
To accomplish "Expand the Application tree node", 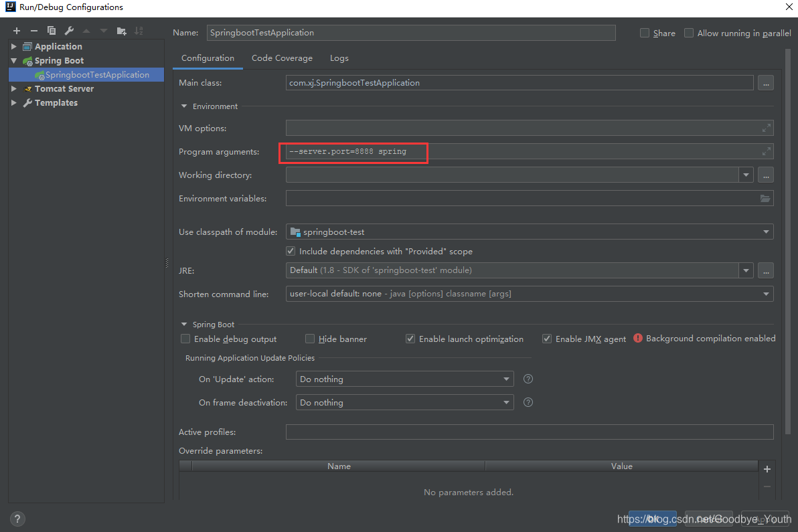I will (14, 46).
